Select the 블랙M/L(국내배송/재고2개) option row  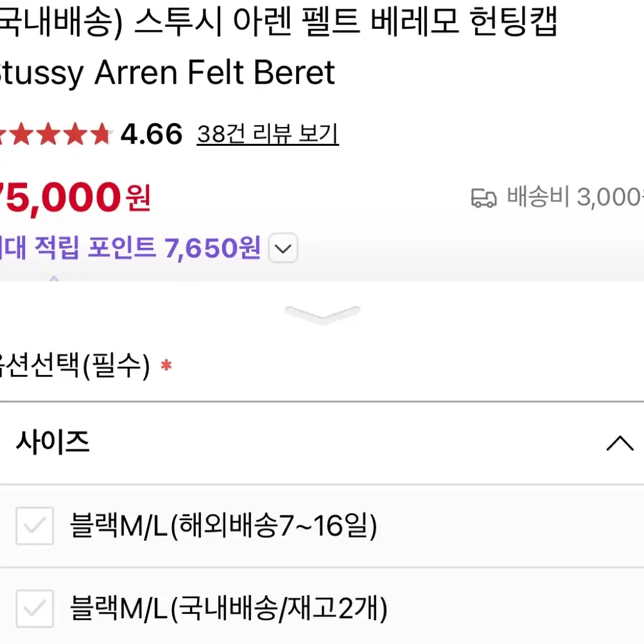pos(322,606)
